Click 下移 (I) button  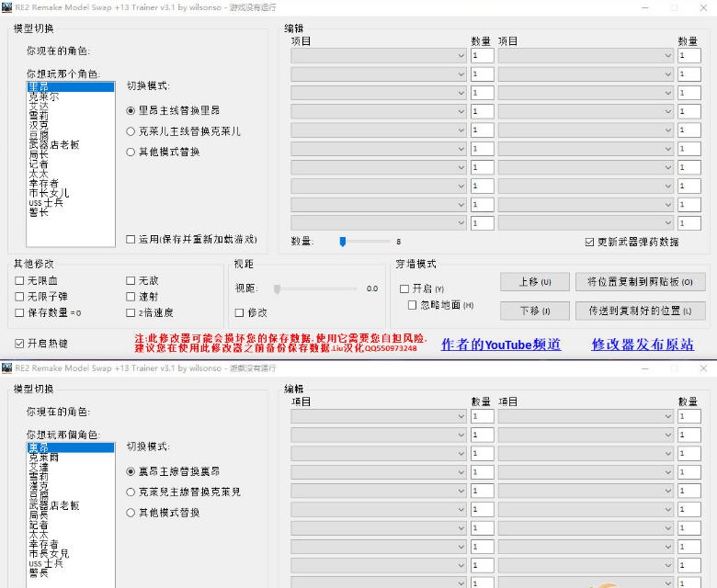(x=535, y=311)
